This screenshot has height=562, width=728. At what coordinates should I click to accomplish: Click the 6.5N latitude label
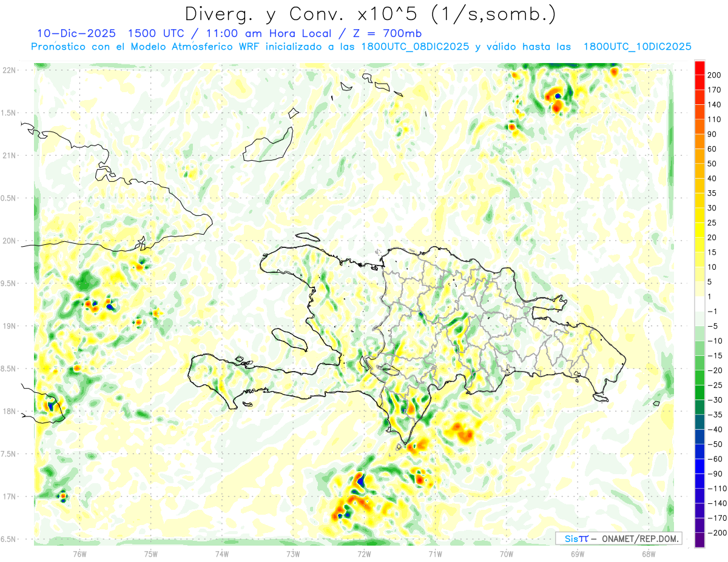pyautogui.click(x=8, y=539)
